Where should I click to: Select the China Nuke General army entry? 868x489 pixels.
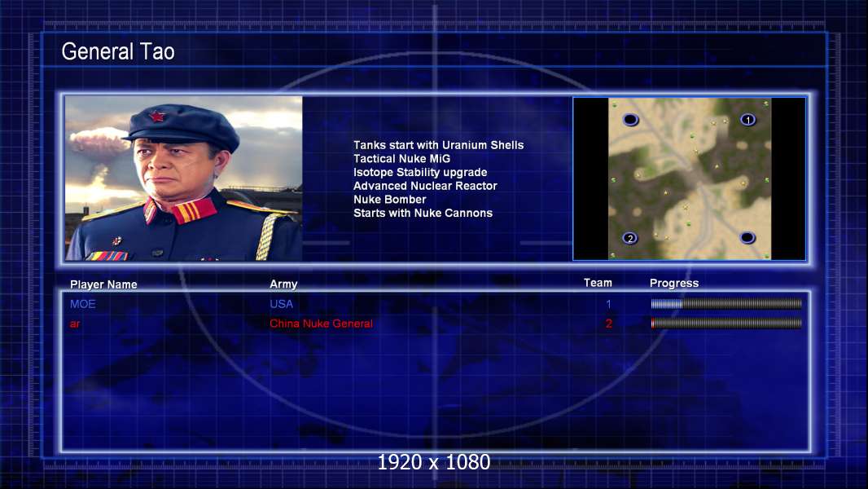[x=321, y=324]
